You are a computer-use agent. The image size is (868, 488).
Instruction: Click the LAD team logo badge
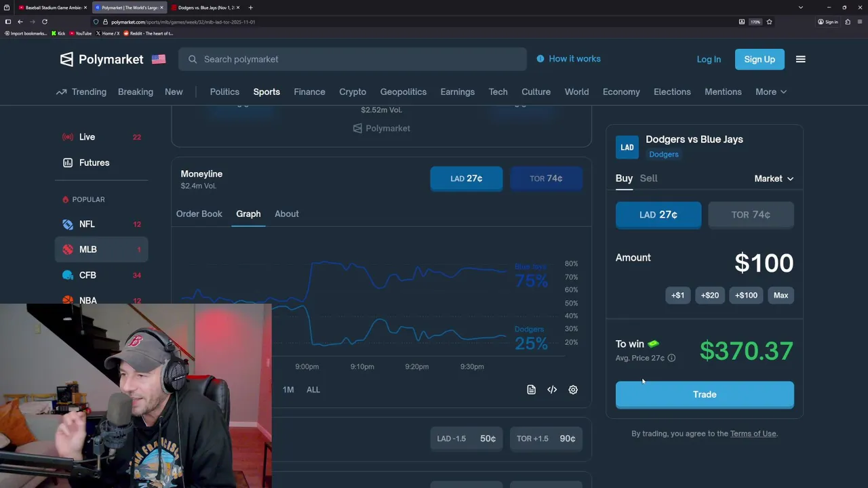coord(627,147)
